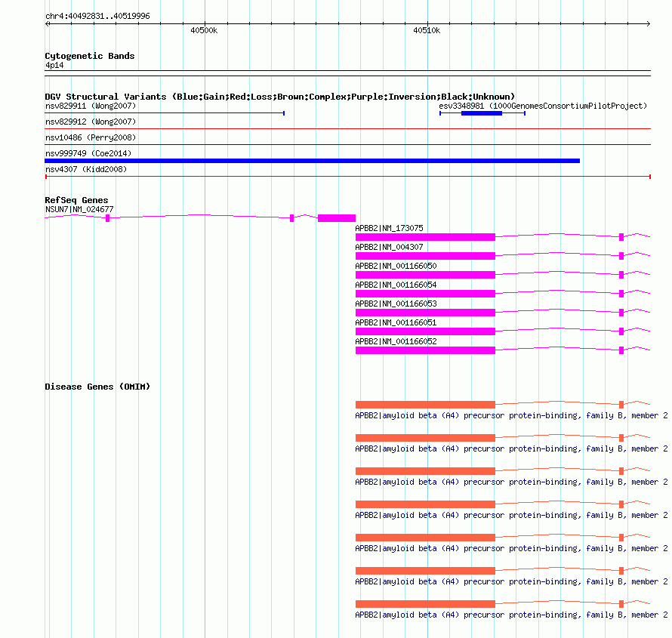Click the left arrowhead of the ruler
Screen dimensions: 672x638
(48, 23)
